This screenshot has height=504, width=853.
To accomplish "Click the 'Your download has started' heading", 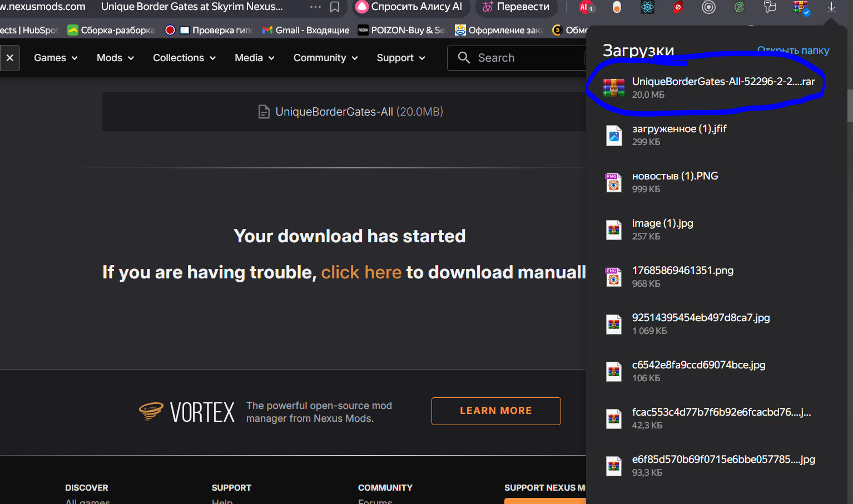I will point(350,236).
